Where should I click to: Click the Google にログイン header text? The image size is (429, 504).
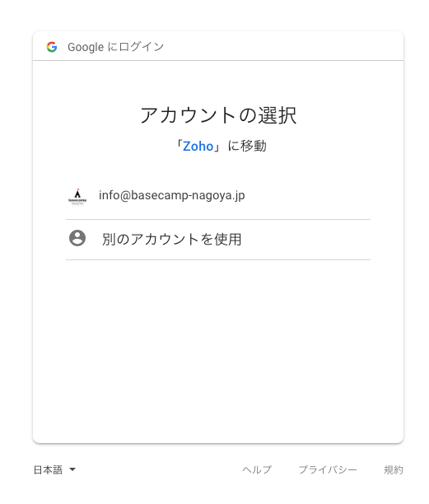coord(115,47)
